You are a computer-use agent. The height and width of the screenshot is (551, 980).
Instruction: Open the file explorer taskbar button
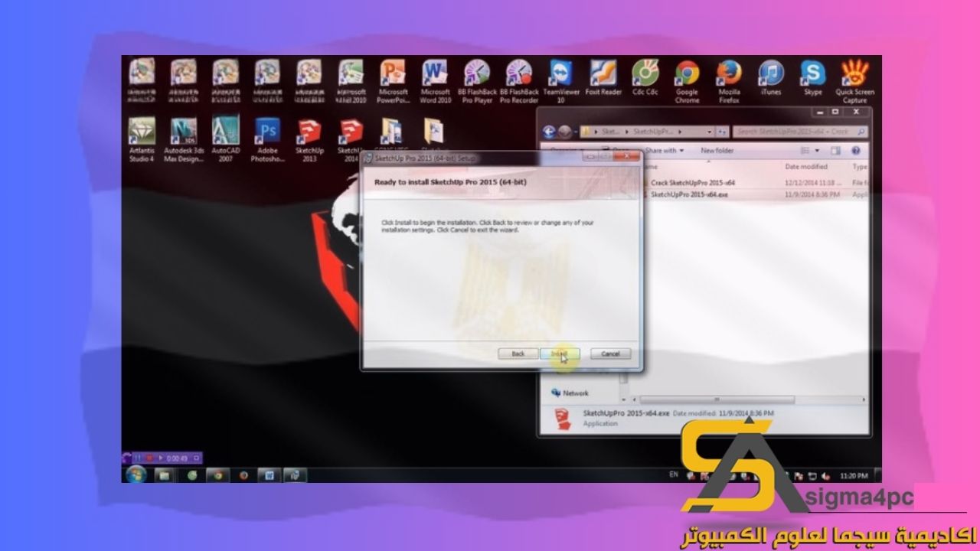[165, 475]
